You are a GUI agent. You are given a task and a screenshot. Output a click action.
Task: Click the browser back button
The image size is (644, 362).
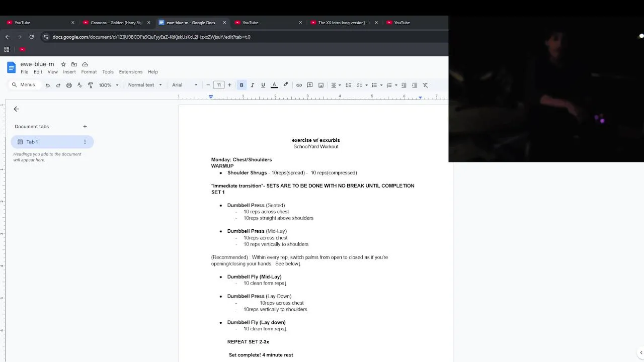(8, 37)
